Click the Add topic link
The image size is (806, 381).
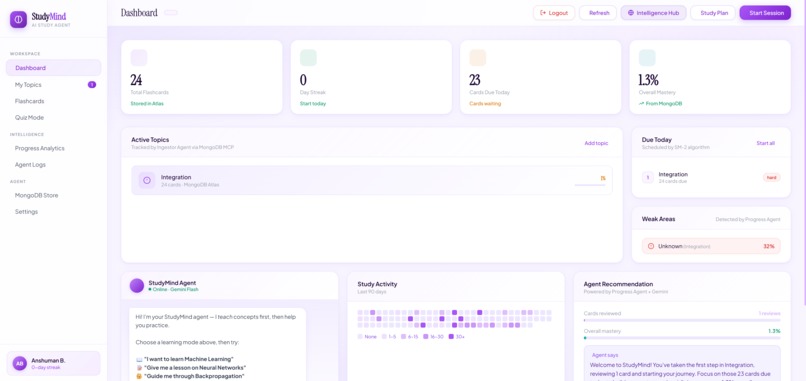point(596,143)
